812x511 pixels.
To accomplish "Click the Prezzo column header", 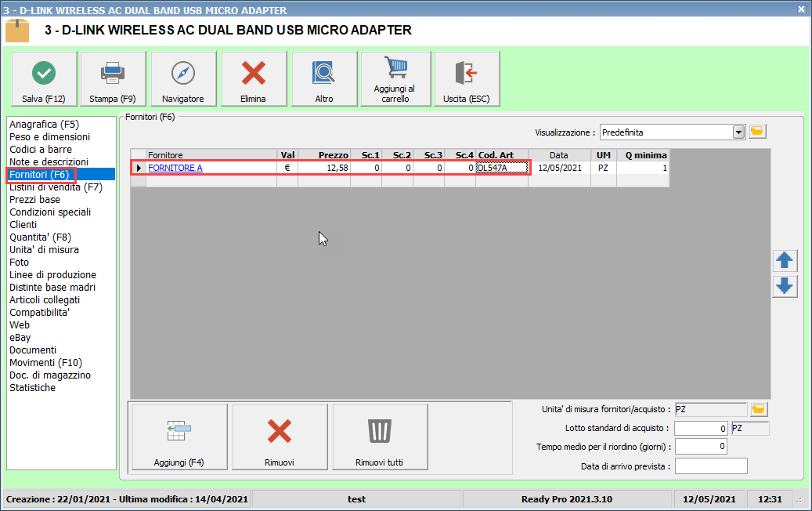I will click(324, 155).
